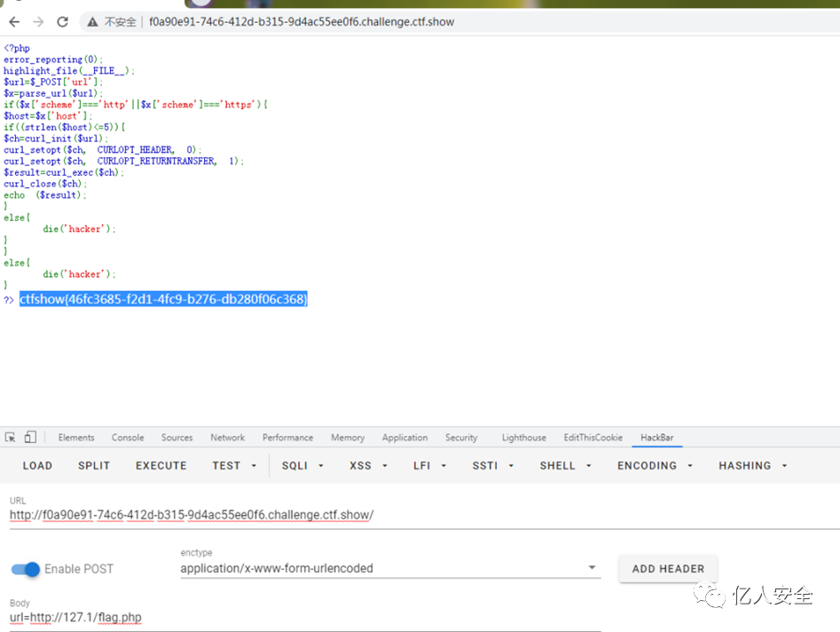Viewport: 840px width, 632px height.
Task: Switch to the Lighthouse tab
Action: (524, 438)
